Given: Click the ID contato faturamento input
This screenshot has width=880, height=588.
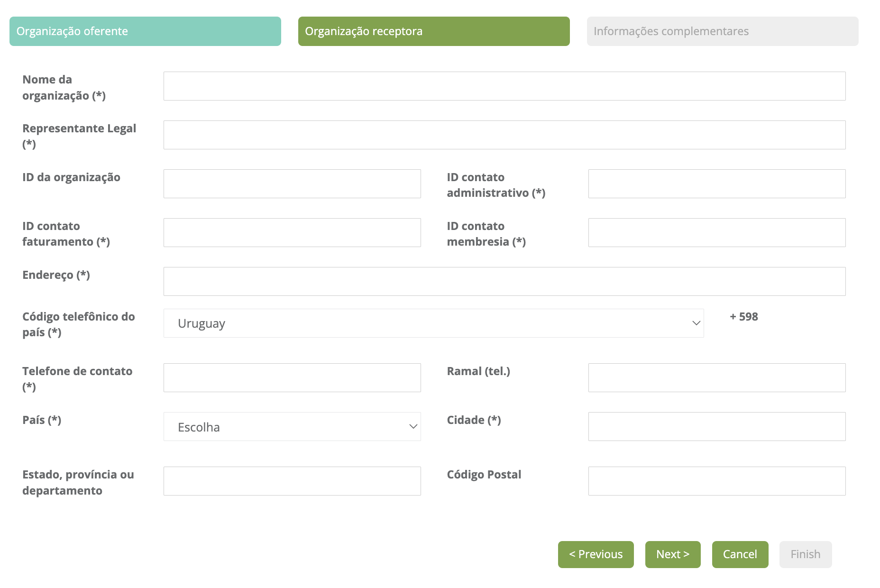Looking at the screenshot, I should (x=292, y=233).
